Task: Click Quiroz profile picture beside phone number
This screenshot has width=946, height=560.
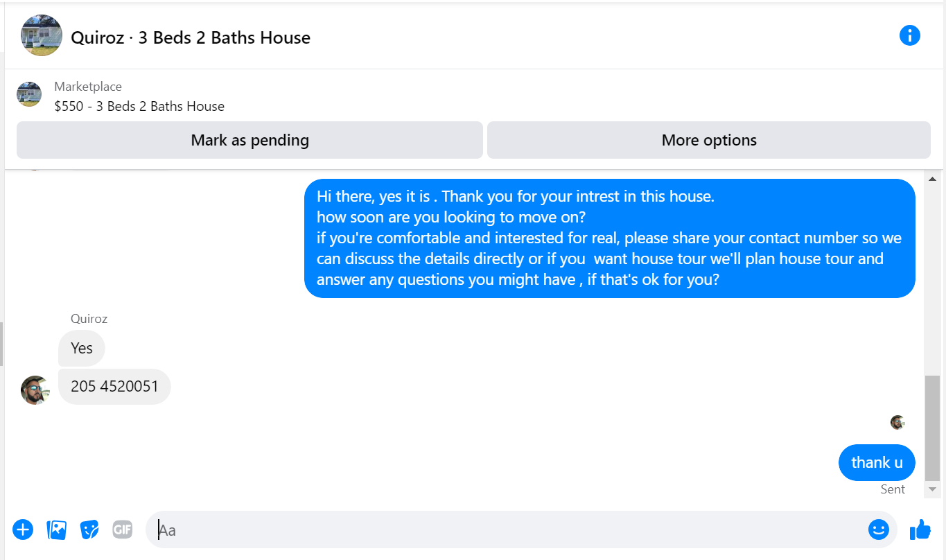Action: [x=35, y=390]
